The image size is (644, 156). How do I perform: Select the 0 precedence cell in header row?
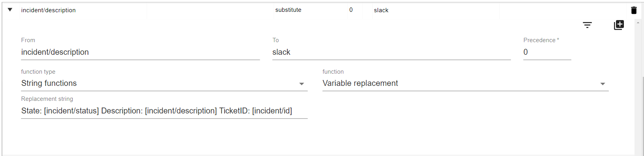click(x=351, y=10)
